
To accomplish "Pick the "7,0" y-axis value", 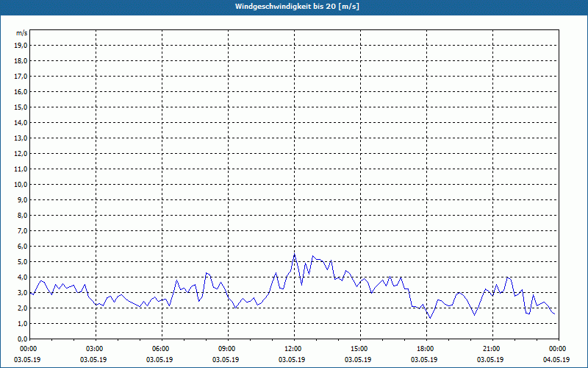I will [x=23, y=230].
